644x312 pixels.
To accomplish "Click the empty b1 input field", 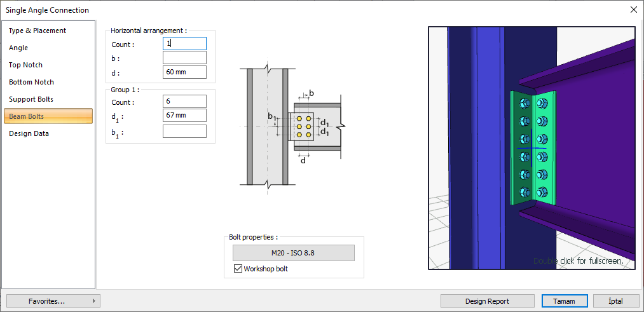I will (184, 132).
